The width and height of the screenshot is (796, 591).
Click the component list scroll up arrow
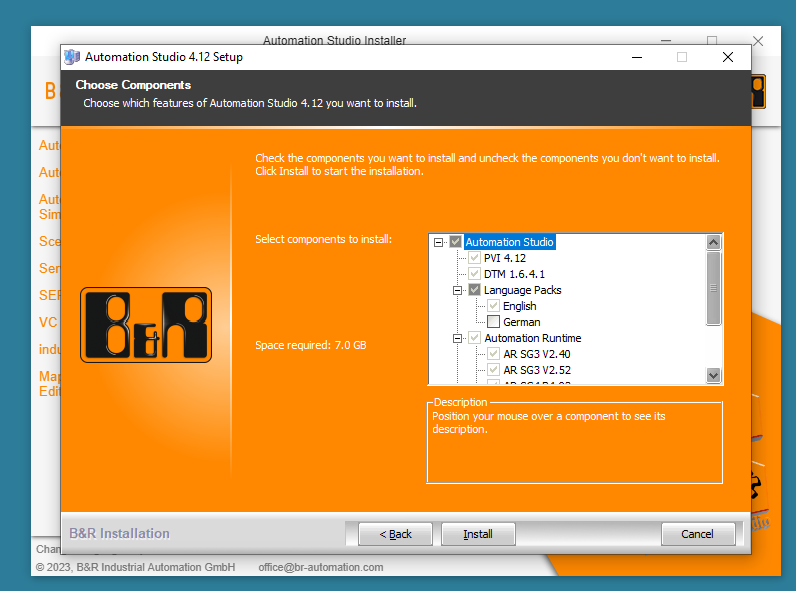coord(713,242)
